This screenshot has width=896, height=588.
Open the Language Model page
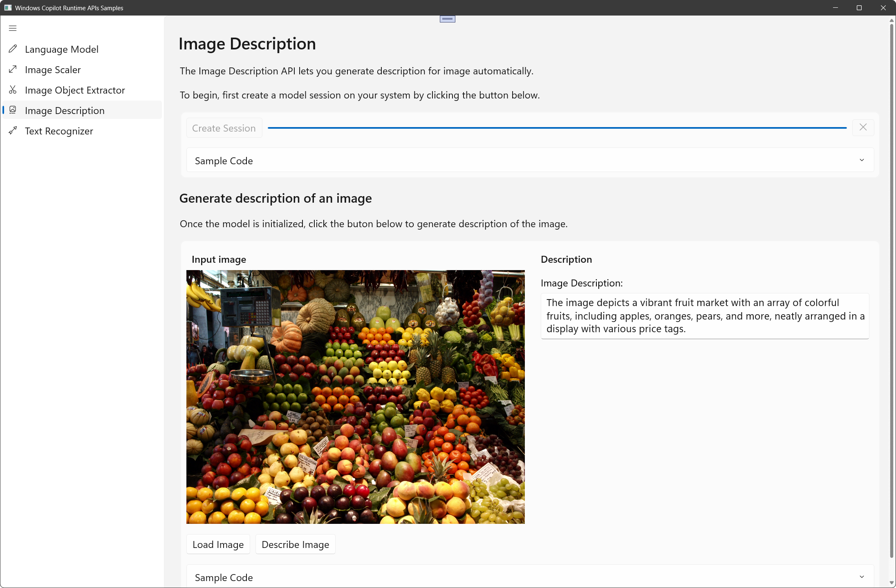click(61, 49)
